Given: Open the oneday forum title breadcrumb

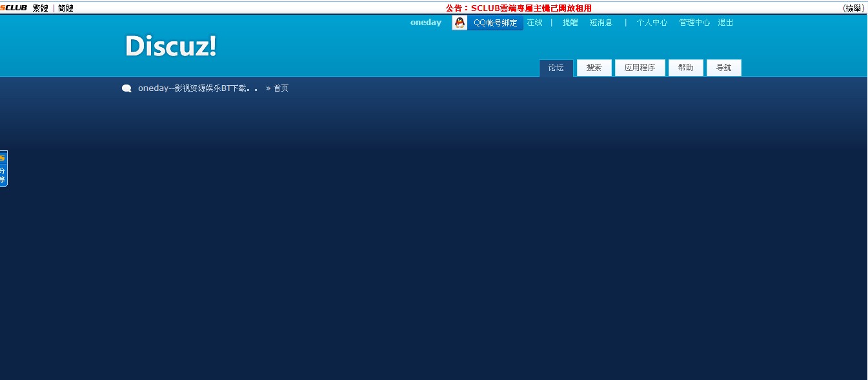Looking at the screenshot, I should pos(198,88).
